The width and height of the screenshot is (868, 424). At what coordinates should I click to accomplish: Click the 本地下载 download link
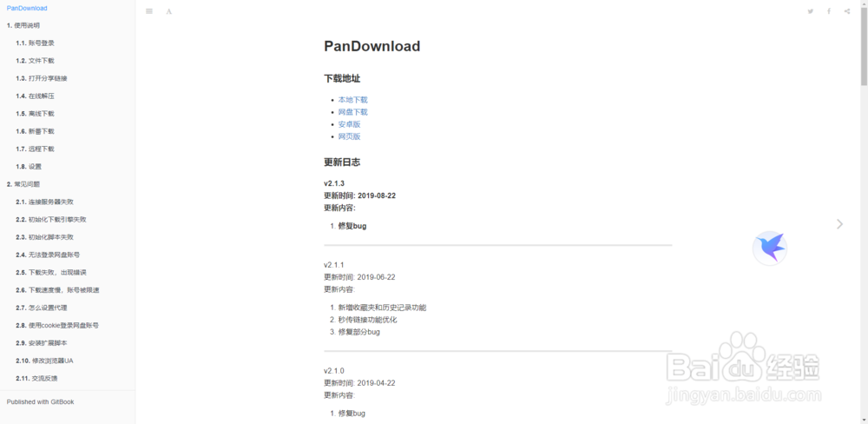[352, 100]
